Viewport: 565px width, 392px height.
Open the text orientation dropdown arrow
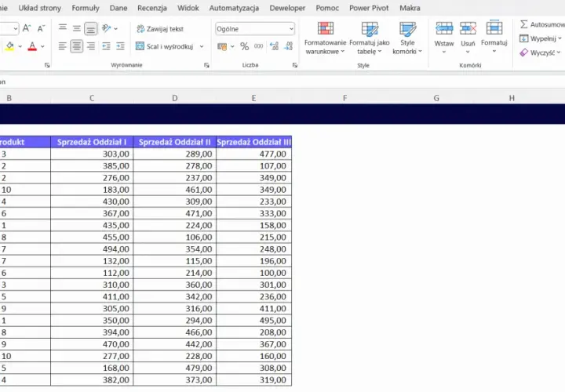115,28
